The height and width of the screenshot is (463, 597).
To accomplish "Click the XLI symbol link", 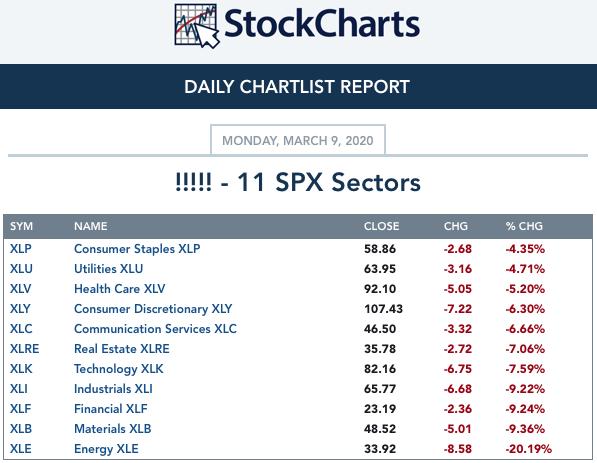I will [19, 389].
